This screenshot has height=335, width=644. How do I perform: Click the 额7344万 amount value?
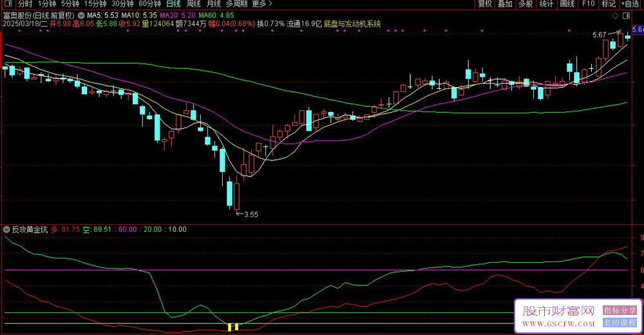191,24
